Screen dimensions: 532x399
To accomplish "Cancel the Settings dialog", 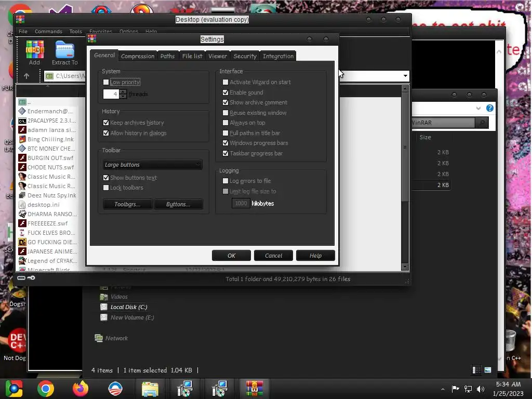I will [x=273, y=256].
